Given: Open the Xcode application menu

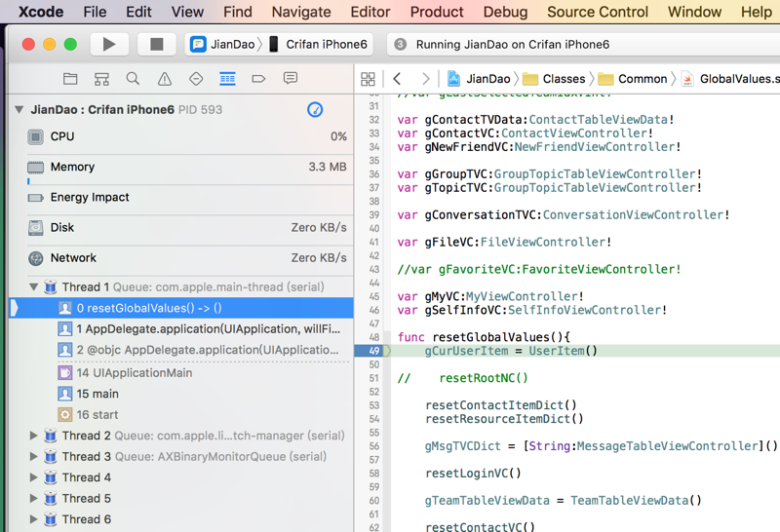Looking at the screenshot, I should (41, 12).
